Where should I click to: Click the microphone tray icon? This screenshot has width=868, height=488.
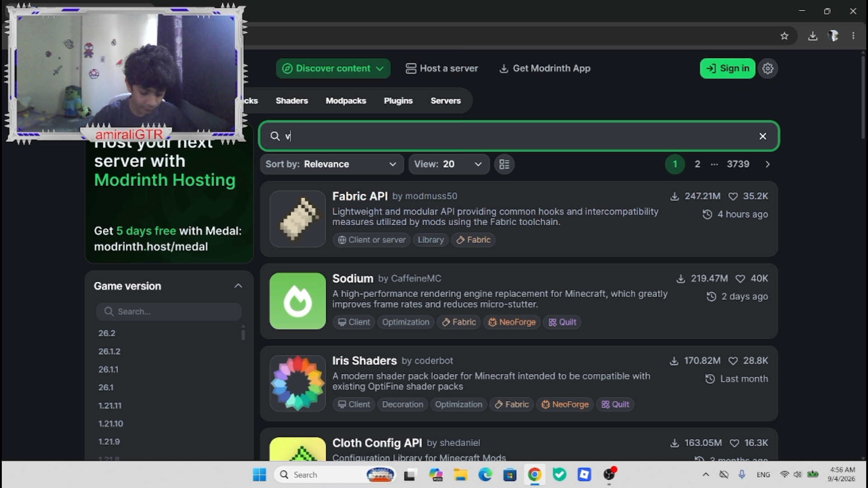pos(742,474)
